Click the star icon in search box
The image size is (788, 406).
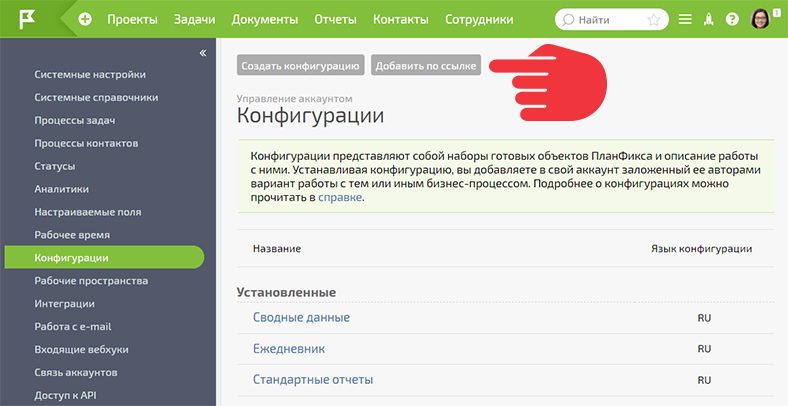pos(653,20)
